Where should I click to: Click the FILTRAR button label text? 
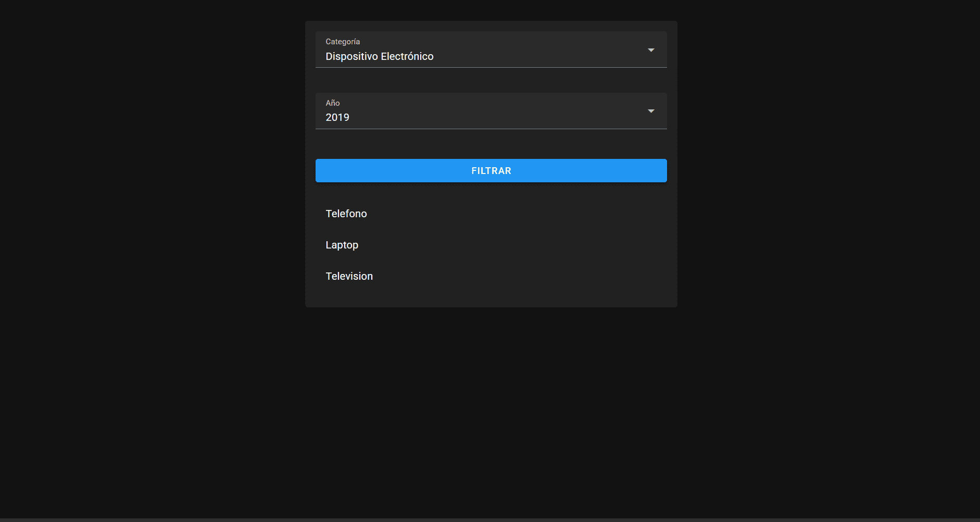[491, 170]
